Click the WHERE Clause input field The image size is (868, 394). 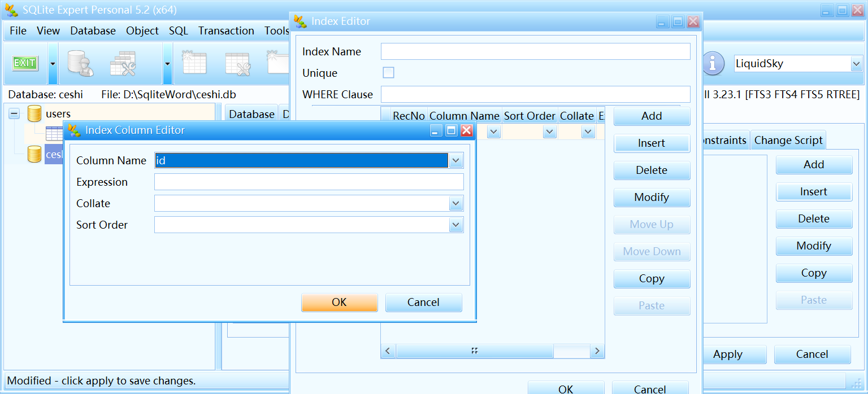pyautogui.click(x=535, y=94)
